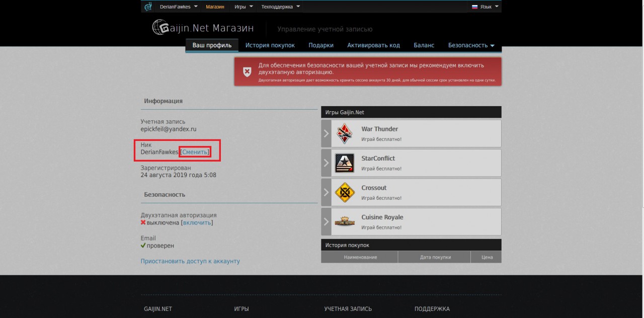Open the Crossout game title
The height and width of the screenshot is (318, 644).
(x=374, y=188)
